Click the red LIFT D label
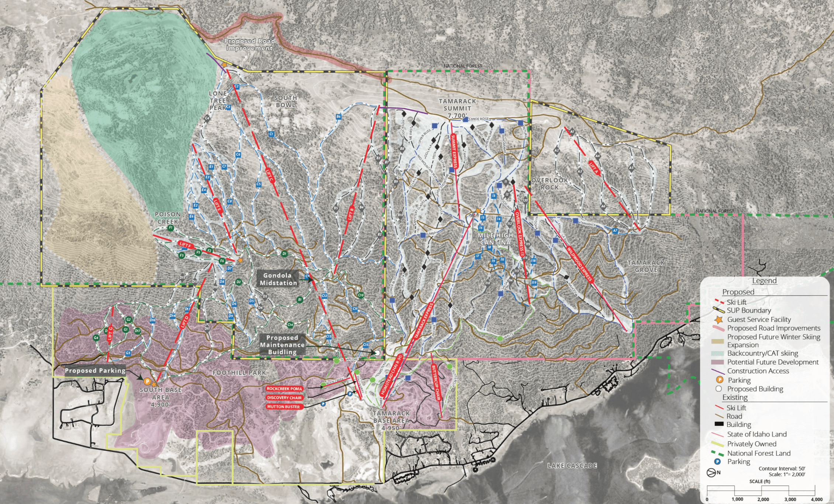834x504 pixels. click(x=186, y=321)
